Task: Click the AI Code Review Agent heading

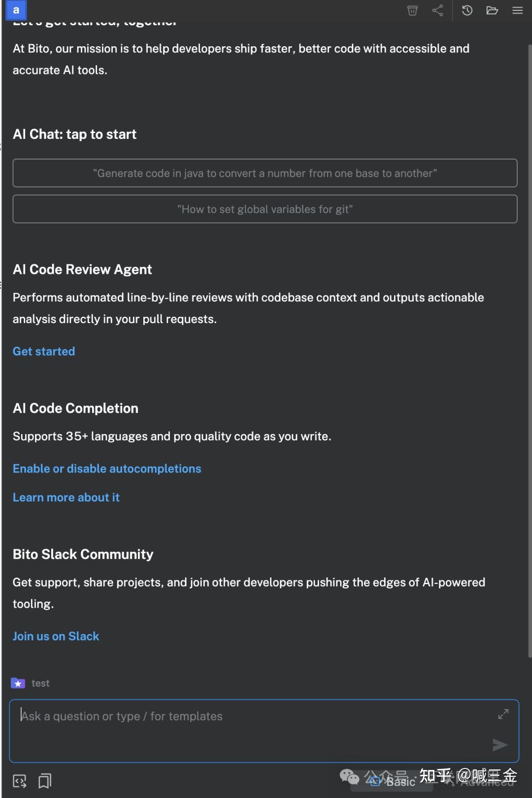Action: click(82, 269)
